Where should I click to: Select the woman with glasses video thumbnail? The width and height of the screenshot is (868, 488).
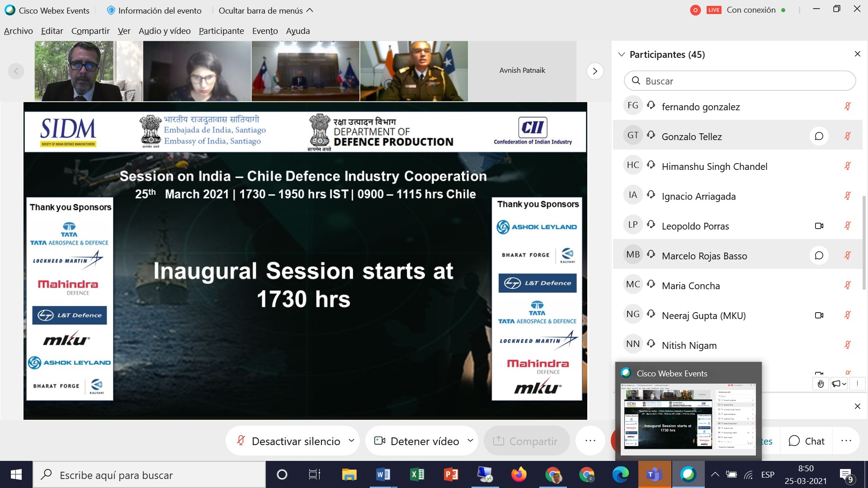click(197, 71)
